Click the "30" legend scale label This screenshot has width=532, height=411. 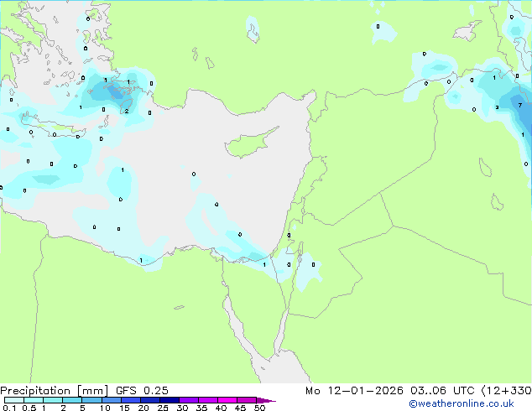[x=182, y=408]
